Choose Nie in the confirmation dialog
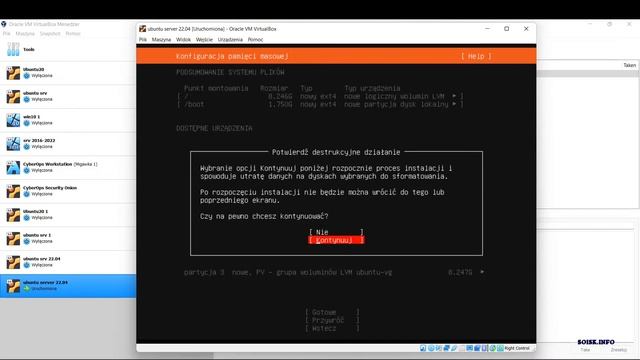Screen dimensions: 640x360 [336, 232]
